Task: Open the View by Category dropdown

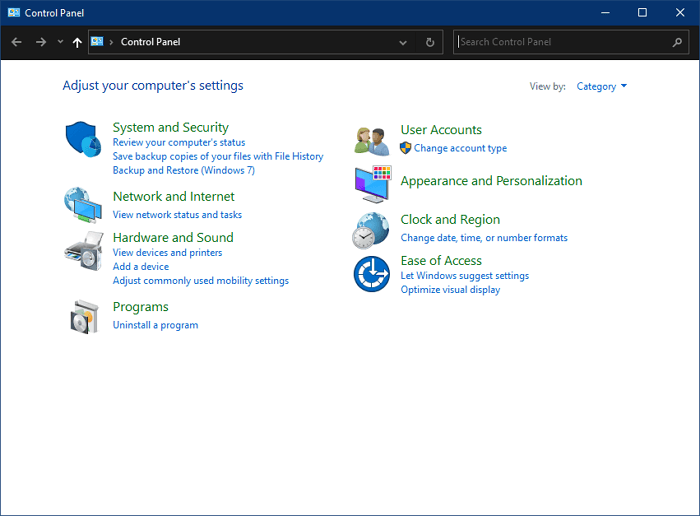Action: (x=602, y=86)
